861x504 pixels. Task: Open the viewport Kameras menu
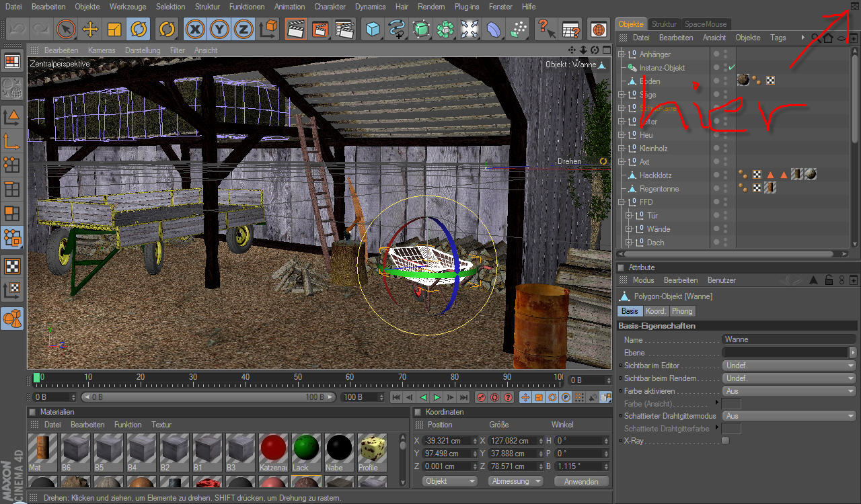point(102,50)
